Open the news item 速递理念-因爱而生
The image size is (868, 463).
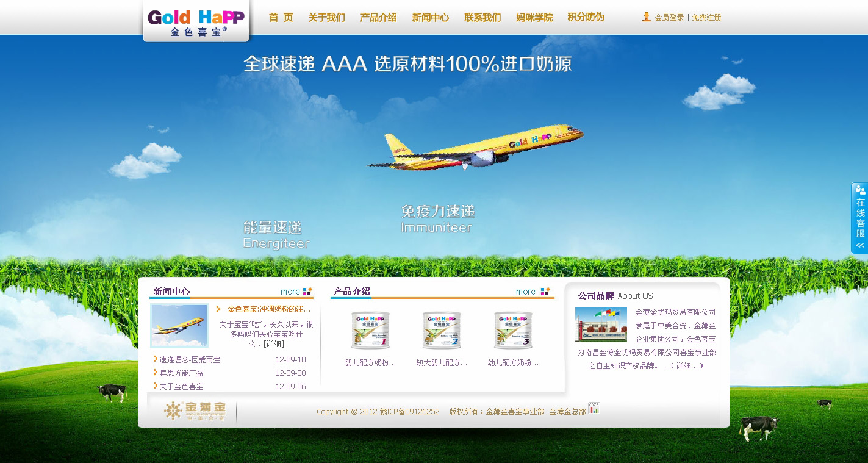click(x=190, y=360)
